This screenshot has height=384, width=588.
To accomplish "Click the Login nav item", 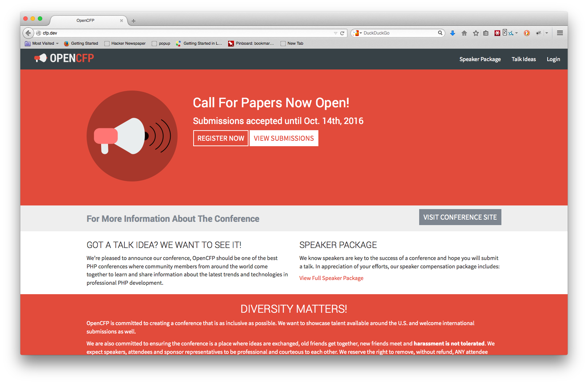I will click(x=553, y=59).
